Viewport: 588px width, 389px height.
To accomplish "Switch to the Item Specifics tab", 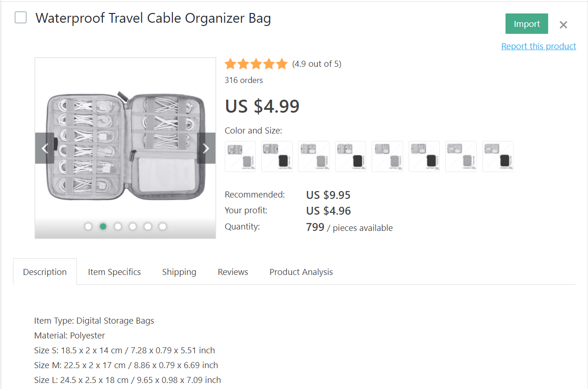I will [114, 272].
